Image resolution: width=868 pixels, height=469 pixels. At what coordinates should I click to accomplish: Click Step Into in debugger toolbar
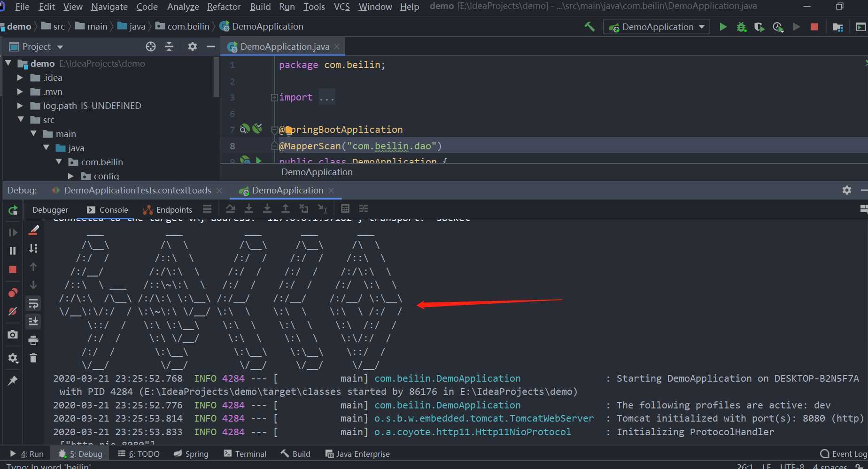tap(249, 208)
